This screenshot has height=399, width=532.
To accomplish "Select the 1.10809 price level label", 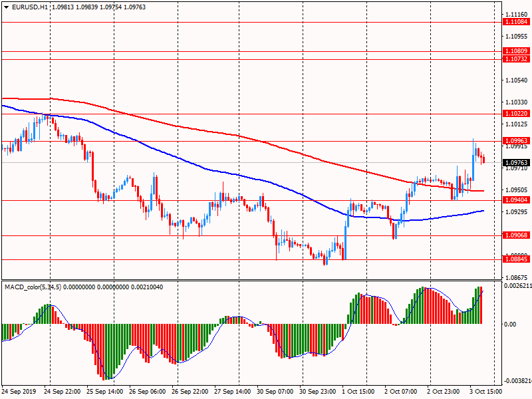I will click(517, 51).
